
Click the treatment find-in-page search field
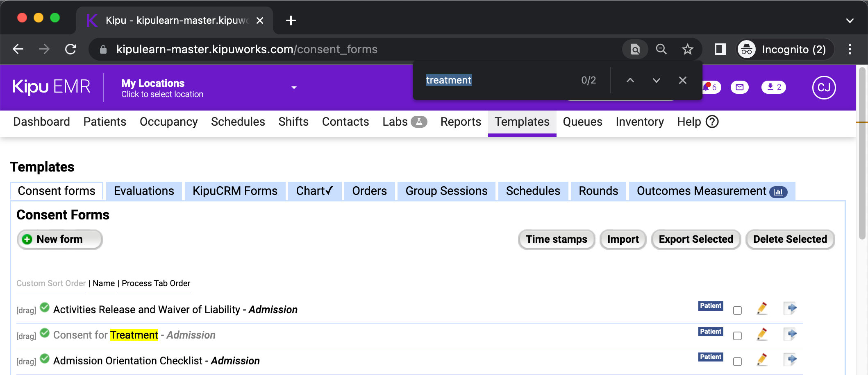click(492, 80)
